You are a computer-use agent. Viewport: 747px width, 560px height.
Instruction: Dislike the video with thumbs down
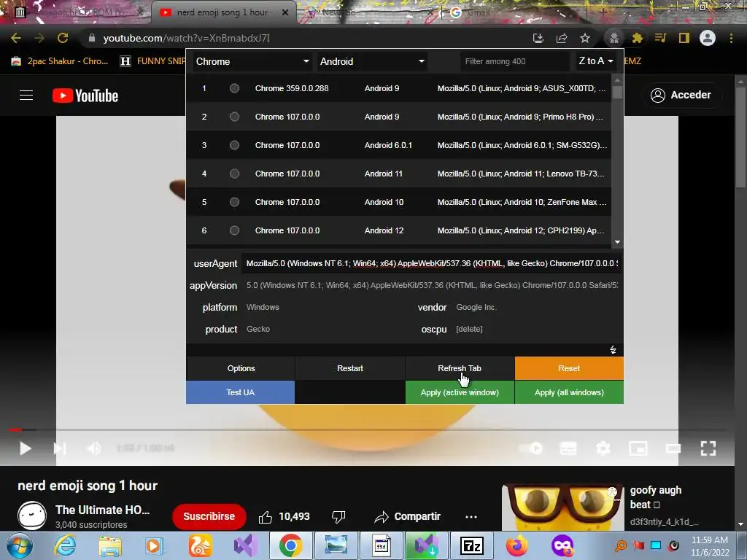click(338, 517)
